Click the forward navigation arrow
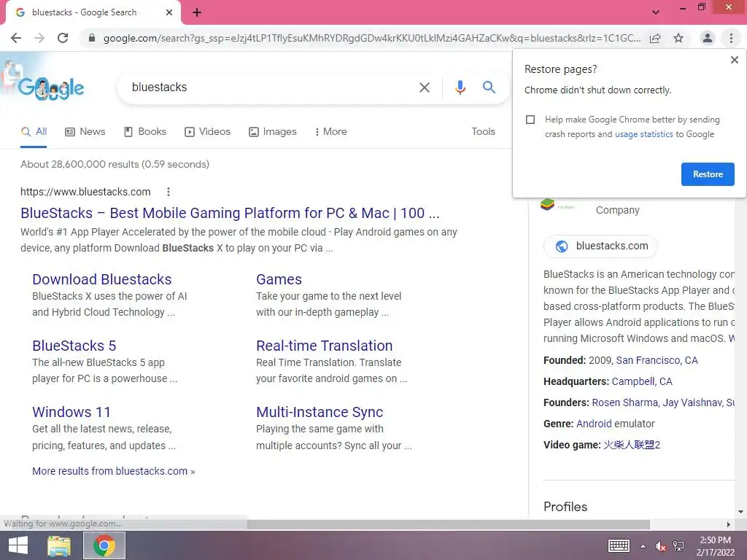This screenshot has width=747, height=560. pos(39,38)
